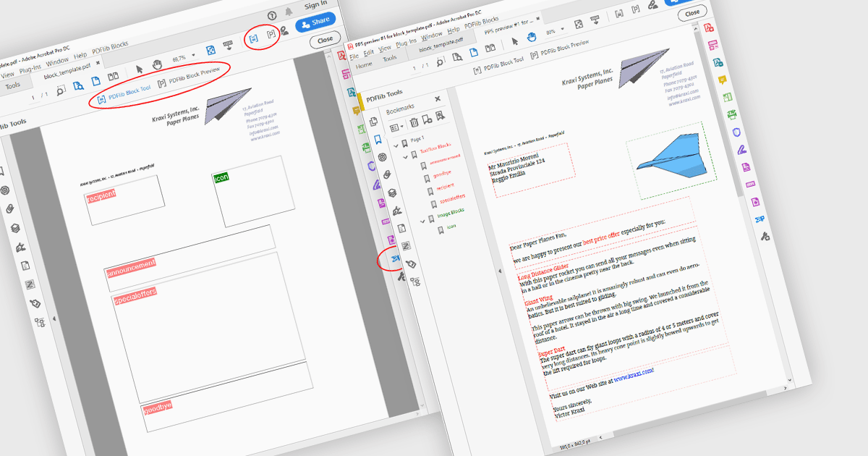Select the hand pan tool in left window

point(157,66)
